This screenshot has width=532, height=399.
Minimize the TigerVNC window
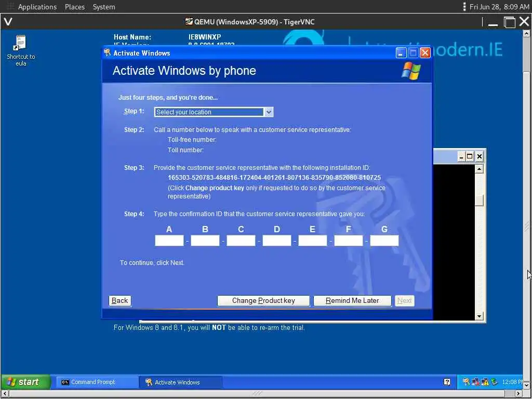(x=493, y=22)
